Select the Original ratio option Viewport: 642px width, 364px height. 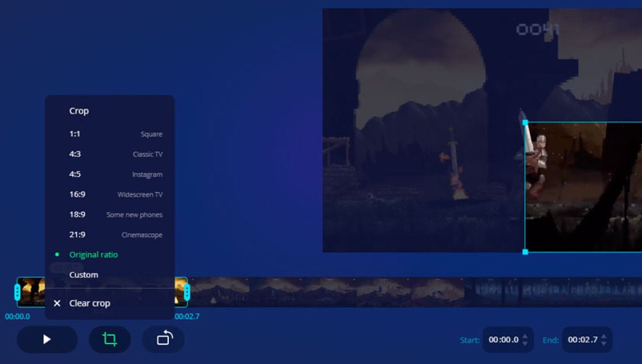[x=94, y=255]
